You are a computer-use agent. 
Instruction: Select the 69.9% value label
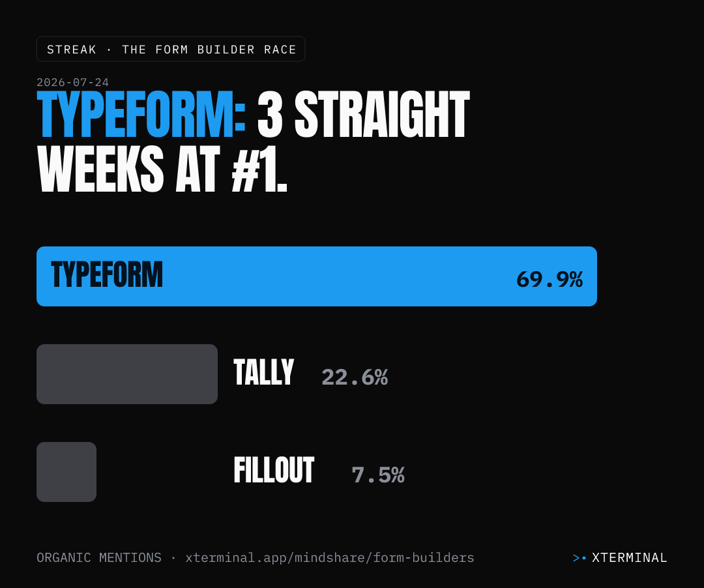point(550,279)
